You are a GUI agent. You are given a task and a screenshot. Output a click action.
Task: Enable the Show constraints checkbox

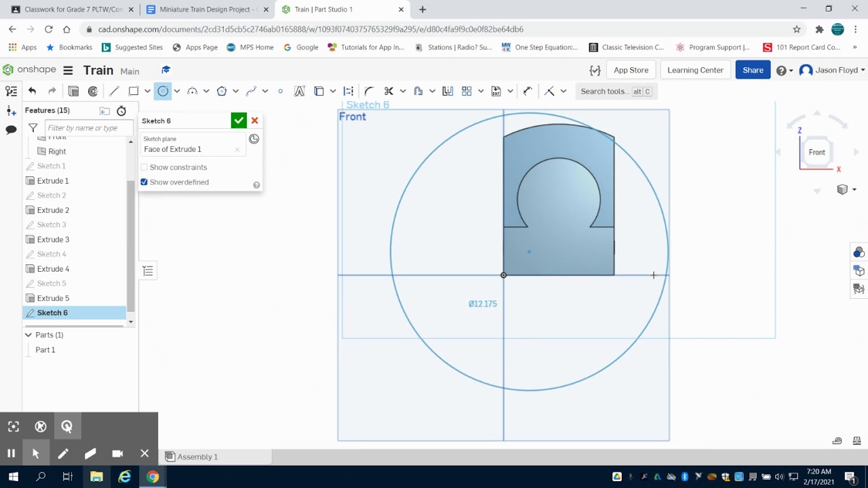tap(144, 167)
